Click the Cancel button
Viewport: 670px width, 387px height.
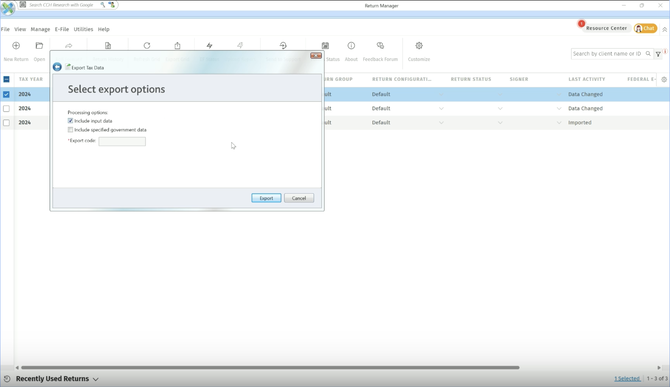point(299,198)
